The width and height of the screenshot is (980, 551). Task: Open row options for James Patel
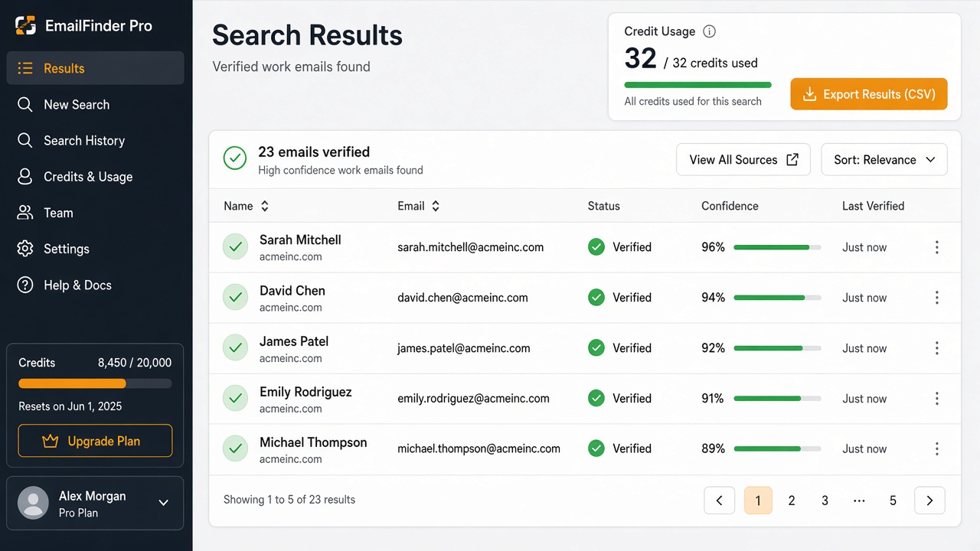click(936, 348)
